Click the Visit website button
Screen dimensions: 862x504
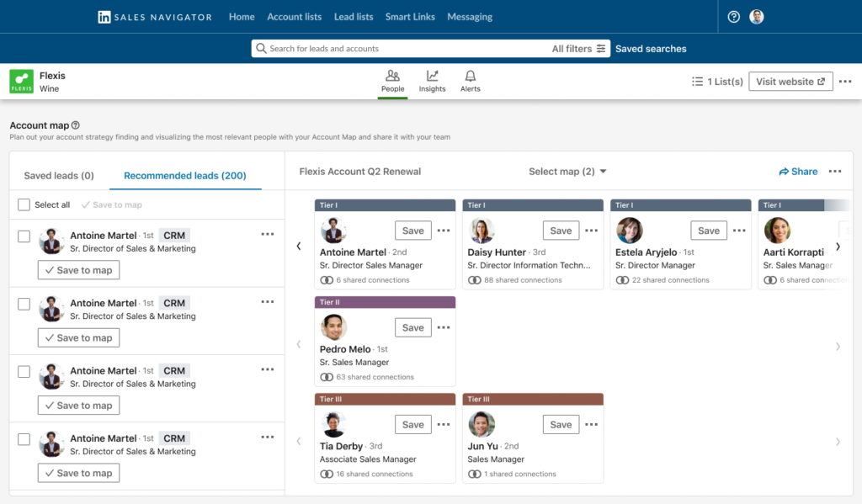790,81
